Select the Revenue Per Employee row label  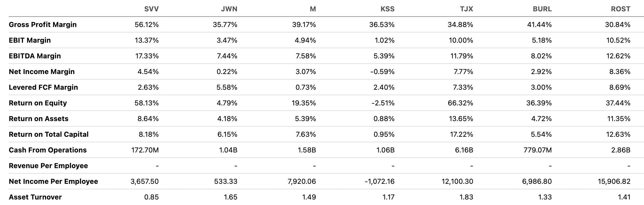click(x=48, y=166)
